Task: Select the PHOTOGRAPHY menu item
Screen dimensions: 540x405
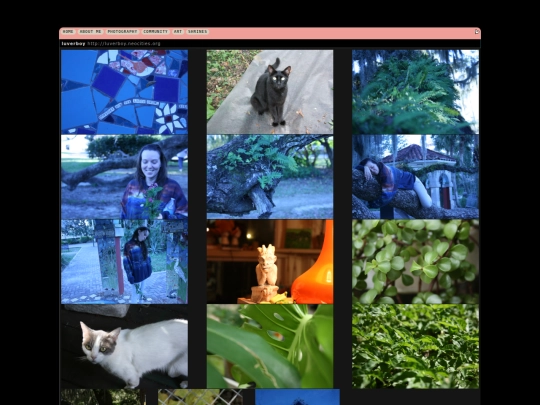Action: [122, 31]
